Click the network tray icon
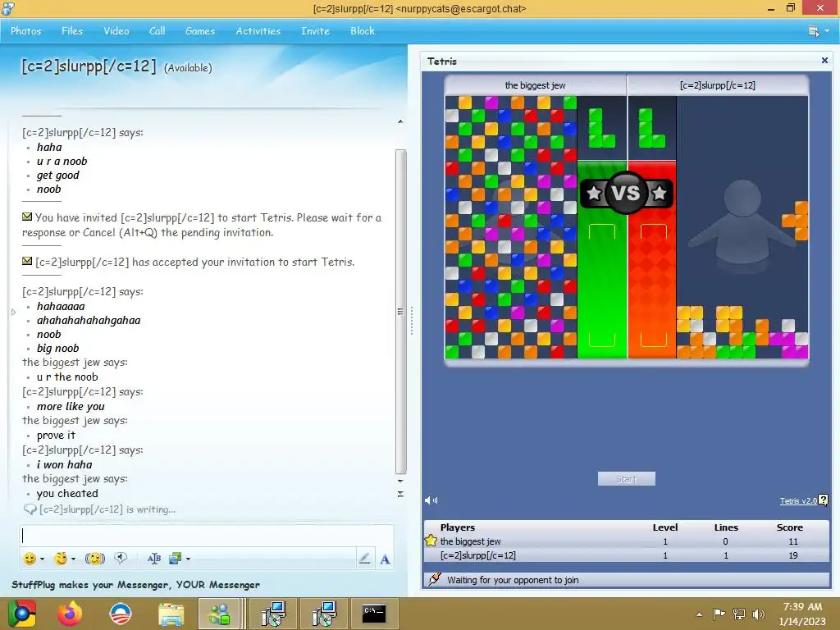 click(x=739, y=614)
